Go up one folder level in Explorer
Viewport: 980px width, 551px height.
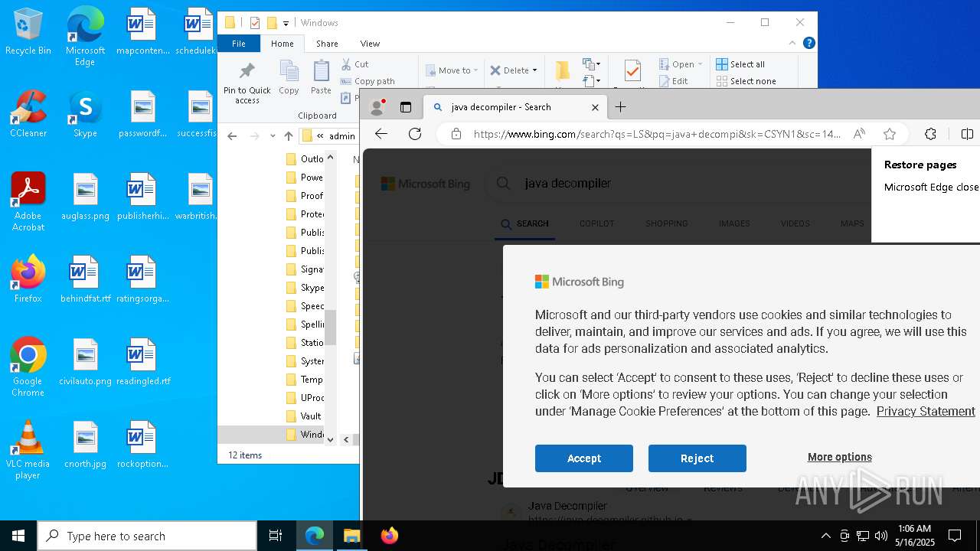point(289,136)
